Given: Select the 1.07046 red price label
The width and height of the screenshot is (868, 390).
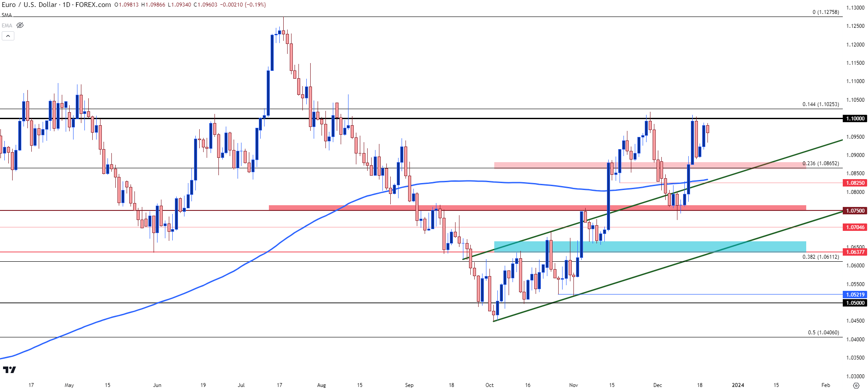Looking at the screenshot, I should (x=855, y=227).
